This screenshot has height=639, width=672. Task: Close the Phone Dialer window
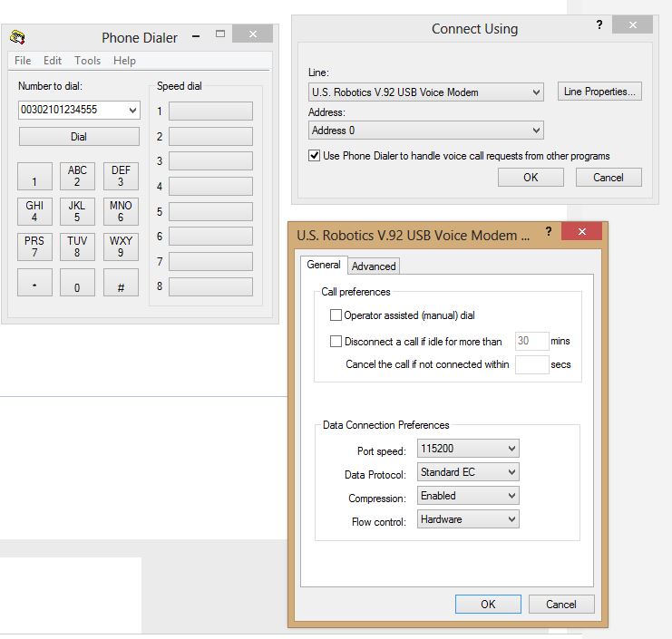tap(253, 34)
